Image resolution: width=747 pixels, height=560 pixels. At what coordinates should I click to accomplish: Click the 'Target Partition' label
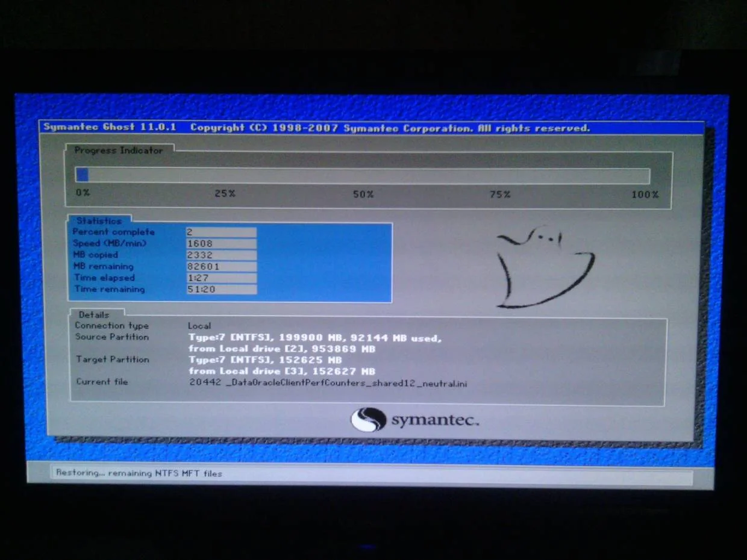pyautogui.click(x=113, y=359)
